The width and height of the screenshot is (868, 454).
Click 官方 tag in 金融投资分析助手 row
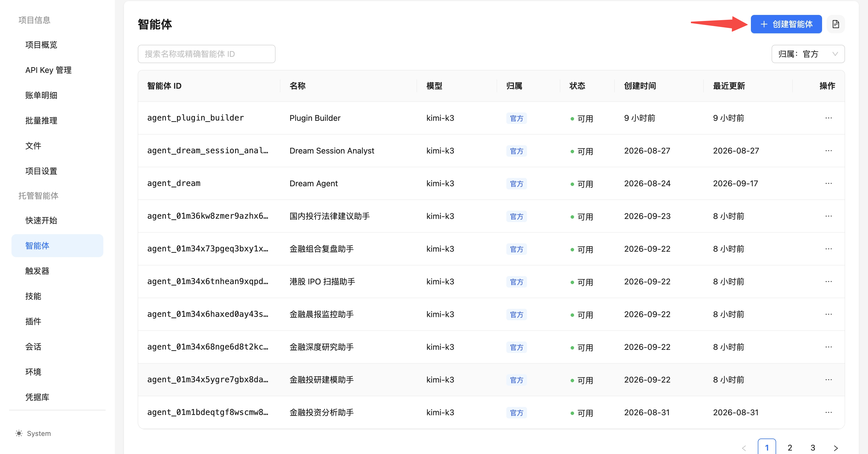(x=516, y=413)
